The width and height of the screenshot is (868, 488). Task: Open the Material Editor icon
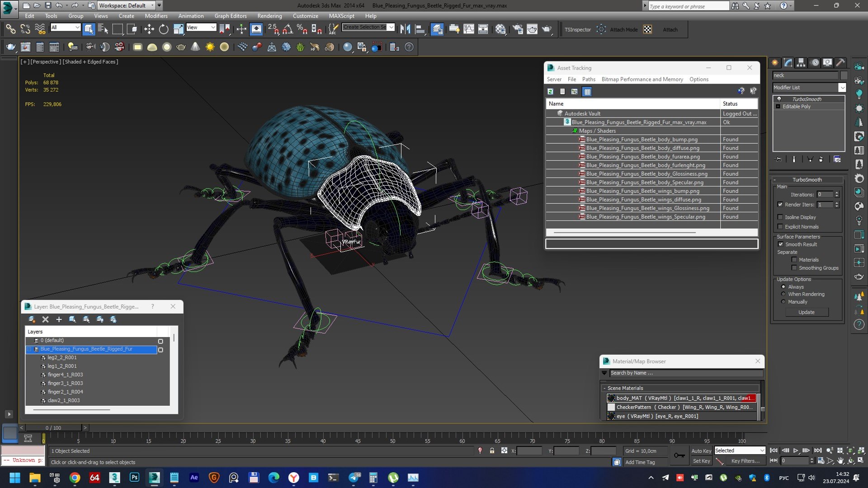[x=500, y=29]
